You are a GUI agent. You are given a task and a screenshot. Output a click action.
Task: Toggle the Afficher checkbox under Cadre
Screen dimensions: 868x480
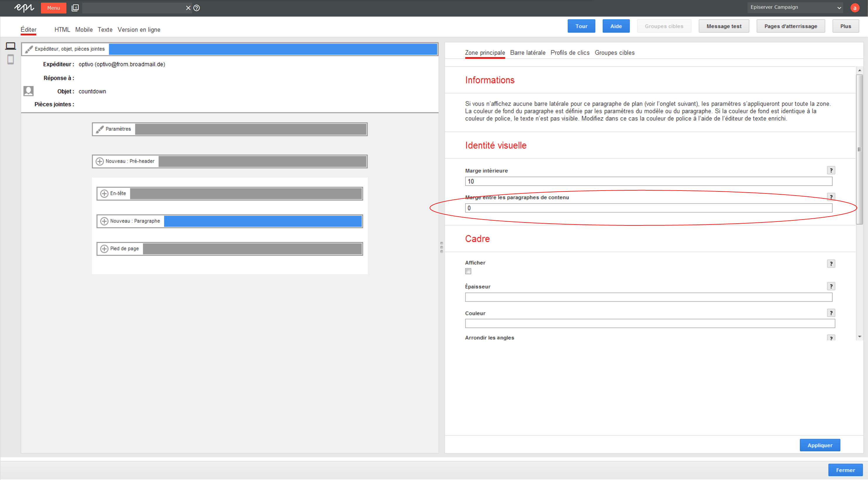point(468,271)
